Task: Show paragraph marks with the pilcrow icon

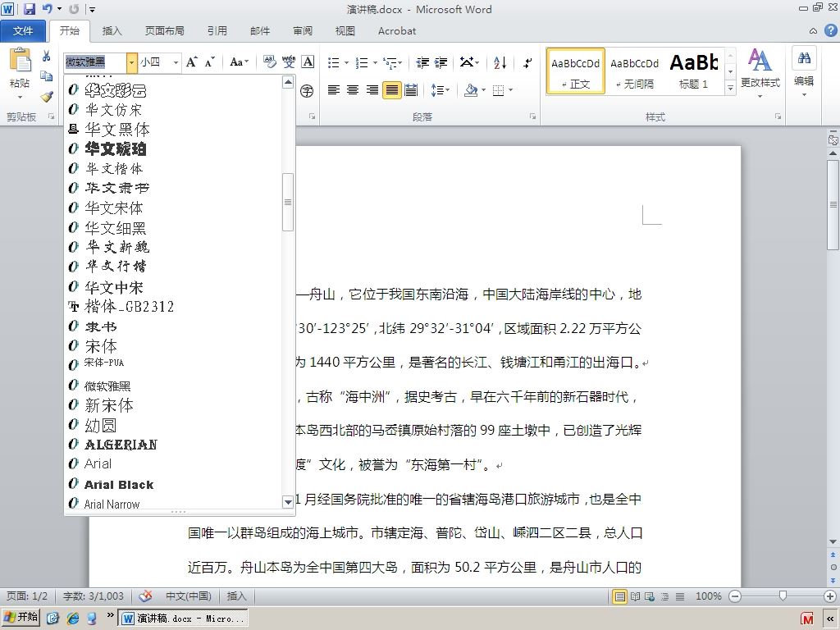Action: pos(527,62)
